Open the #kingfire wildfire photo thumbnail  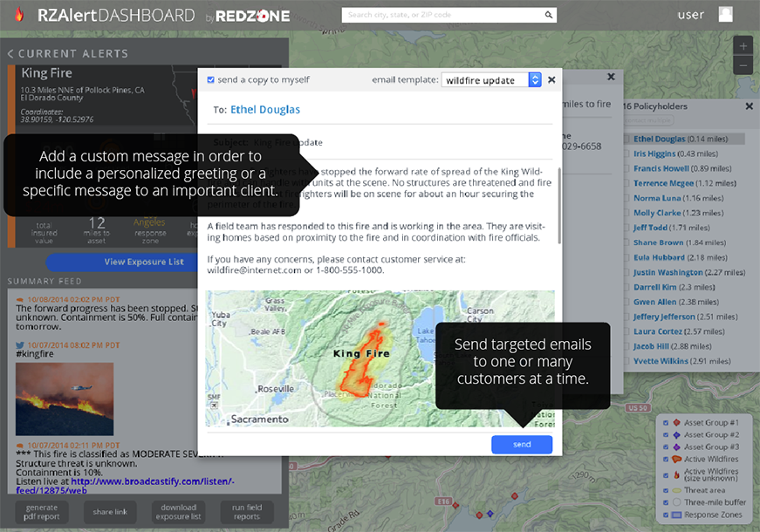pyautogui.click(x=65, y=399)
